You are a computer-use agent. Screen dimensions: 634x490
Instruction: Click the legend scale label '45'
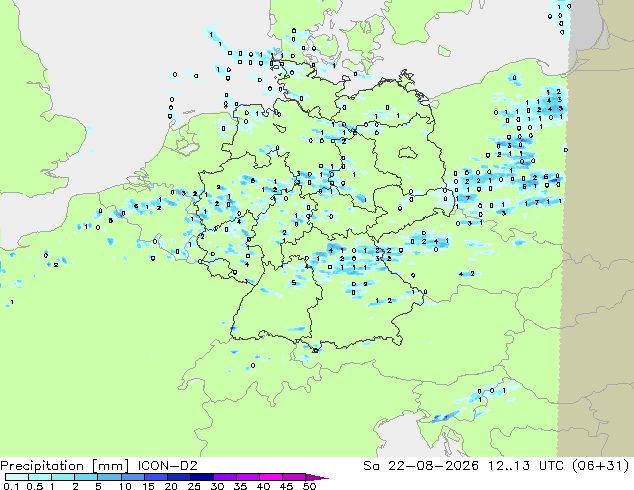coord(286,486)
